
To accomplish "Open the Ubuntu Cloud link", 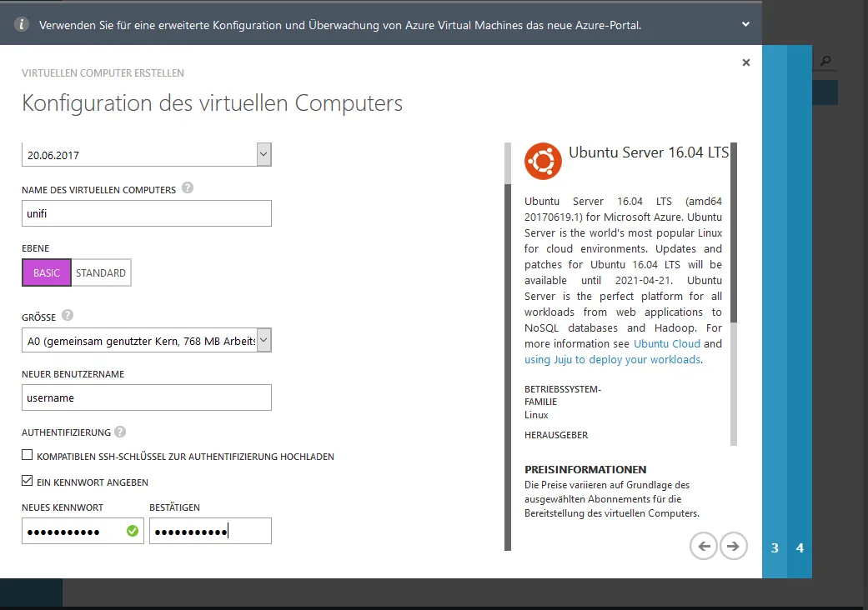I will tap(667, 343).
